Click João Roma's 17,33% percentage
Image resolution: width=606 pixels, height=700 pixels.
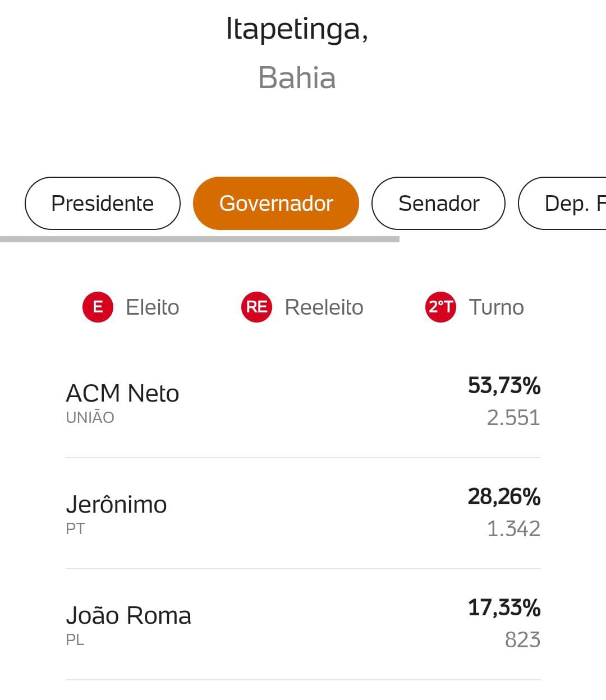pos(504,608)
